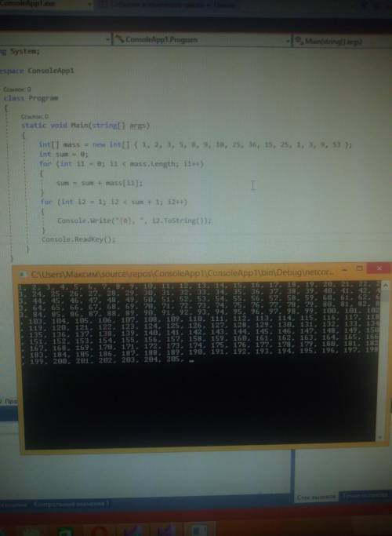Image resolution: width=392 pixels, height=536 pixels.
Task: Click the ConsoleApp1.Program class icon
Action: [119, 39]
